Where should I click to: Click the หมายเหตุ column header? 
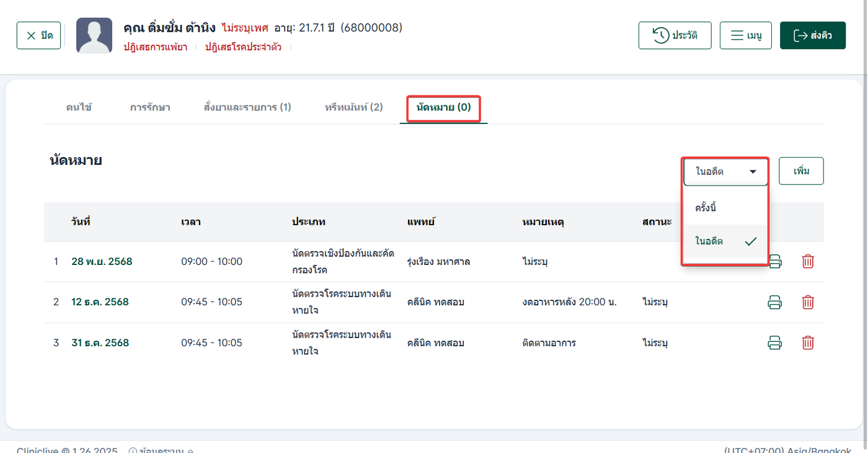(x=543, y=222)
